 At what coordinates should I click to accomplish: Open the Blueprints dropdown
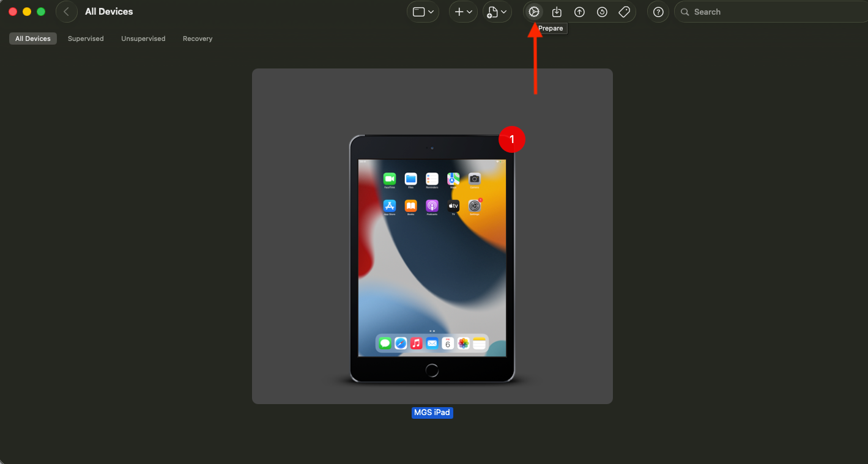pyautogui.click(x=497, y=12)
